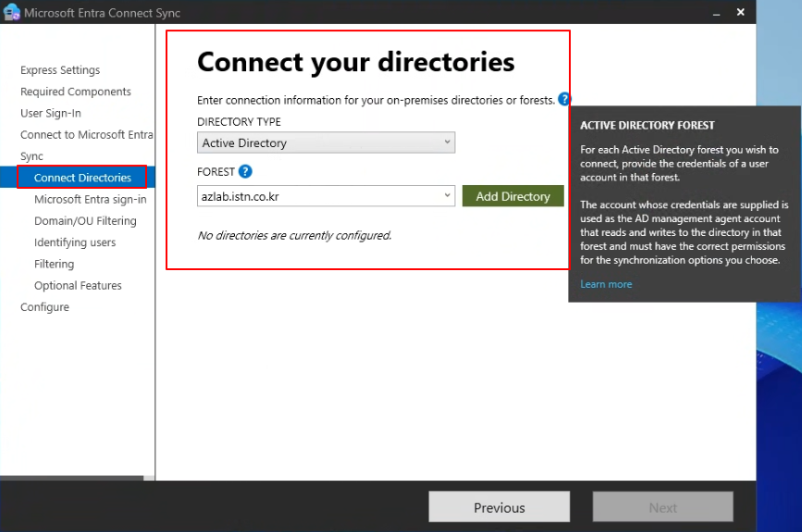Close the Entra Connect Sync window
This screenshot has width=802, height=532.
click(x=741, y=12)
